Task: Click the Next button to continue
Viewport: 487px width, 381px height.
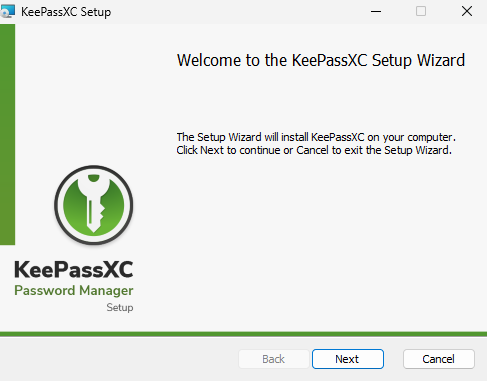Action: pos(348,359)
